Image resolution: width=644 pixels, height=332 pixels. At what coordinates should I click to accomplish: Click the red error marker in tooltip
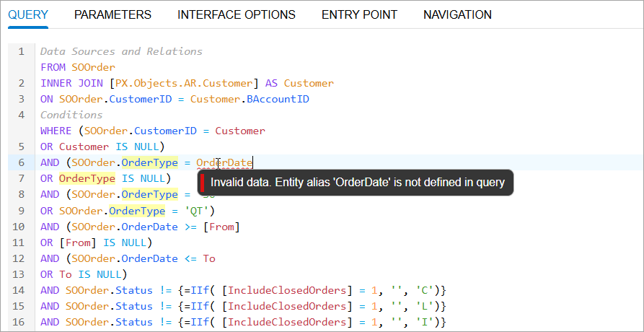pos(203,183)
